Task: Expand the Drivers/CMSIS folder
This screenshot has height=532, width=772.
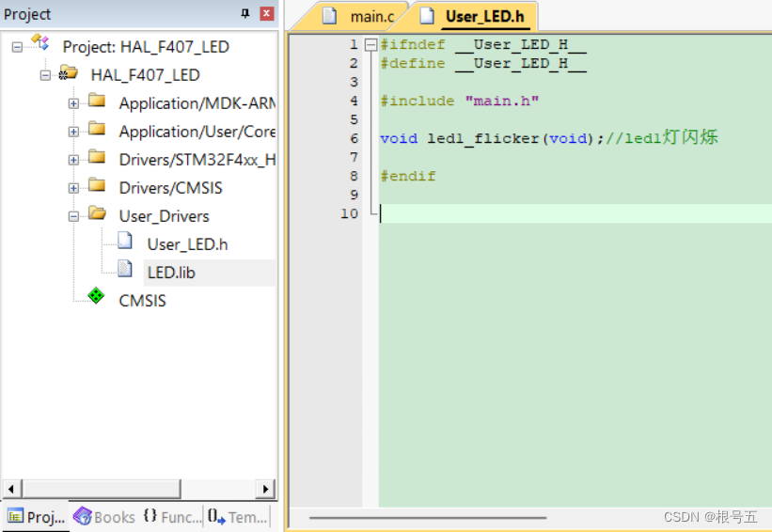Action: coord(73,188)
